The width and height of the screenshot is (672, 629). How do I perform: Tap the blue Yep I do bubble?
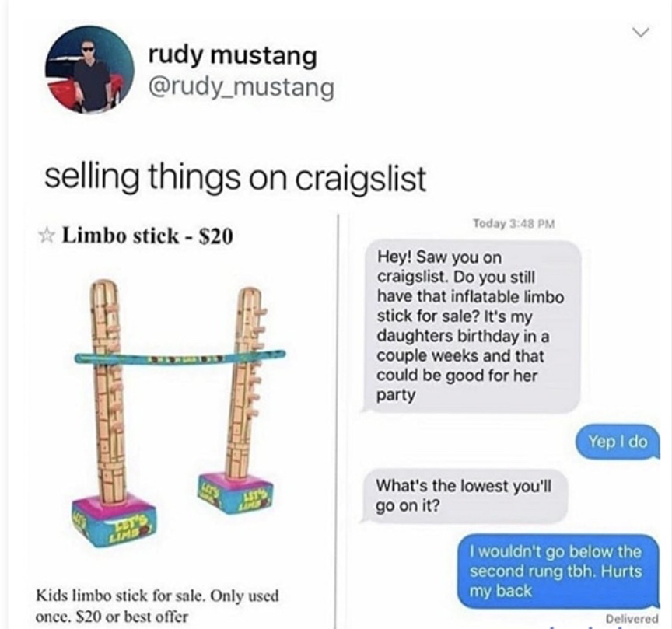point(617,442)
